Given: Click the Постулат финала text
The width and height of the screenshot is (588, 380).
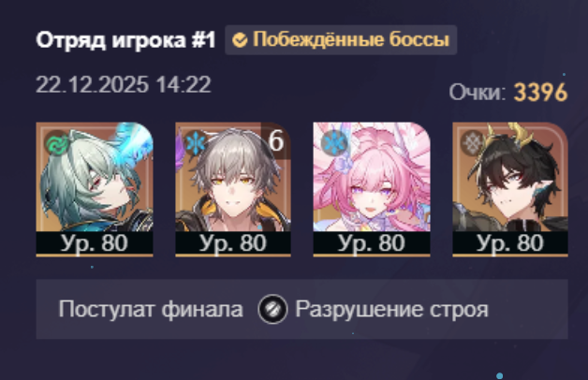Looking at the screenshot, I should click(x=151, y=310).
